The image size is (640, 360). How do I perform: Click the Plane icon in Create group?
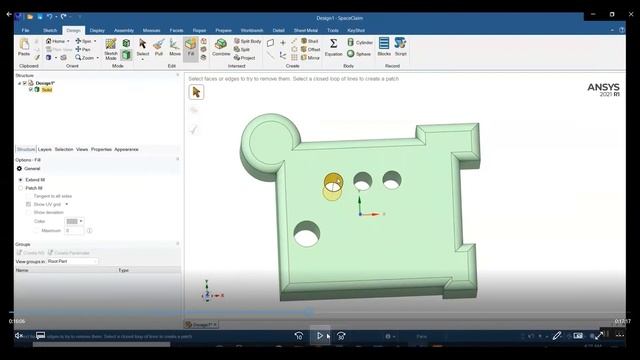coord(270,43)
